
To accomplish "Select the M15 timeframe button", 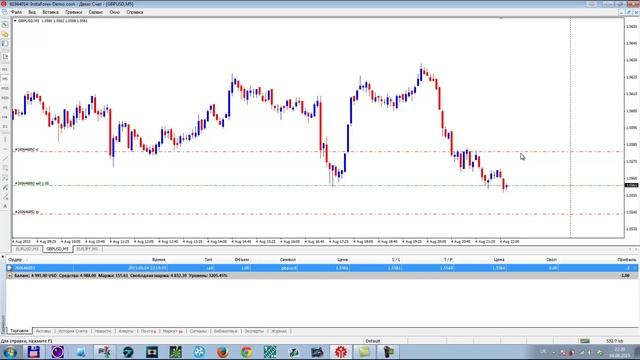I will pyautogui.click(x=5, y=88).
